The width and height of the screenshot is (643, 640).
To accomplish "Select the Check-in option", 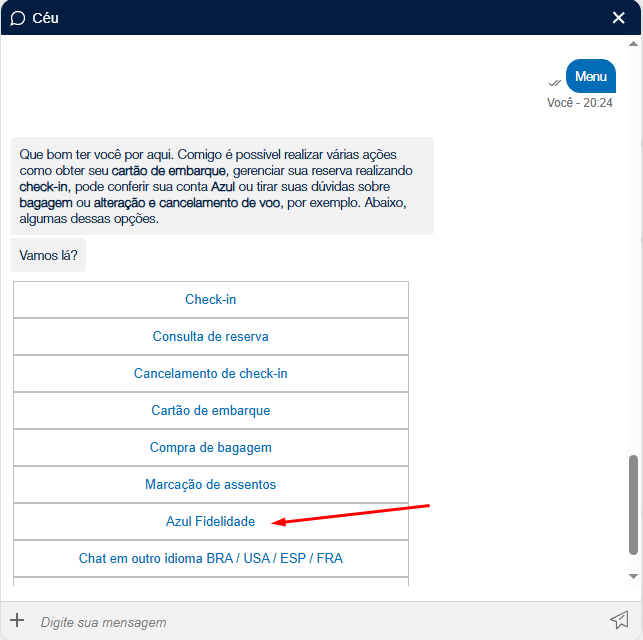I will 211,299.
